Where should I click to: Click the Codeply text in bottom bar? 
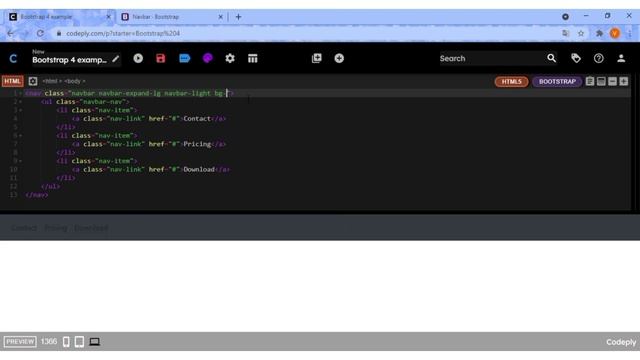(x=621, y=342)
